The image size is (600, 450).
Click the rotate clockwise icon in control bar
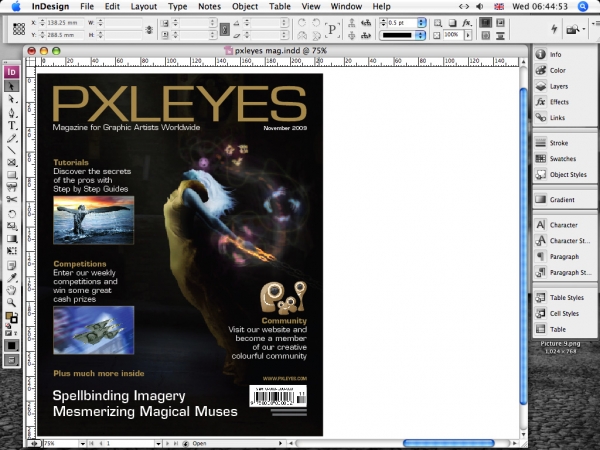tap(302, 23)
